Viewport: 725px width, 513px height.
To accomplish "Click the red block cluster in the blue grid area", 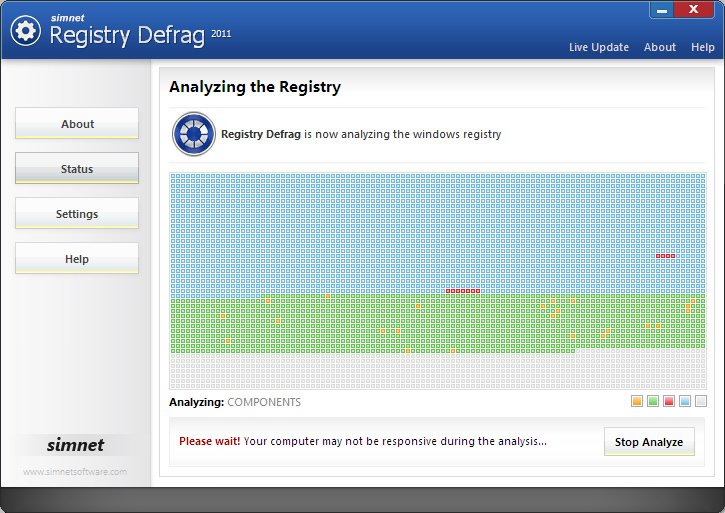I will coord(463,291).
